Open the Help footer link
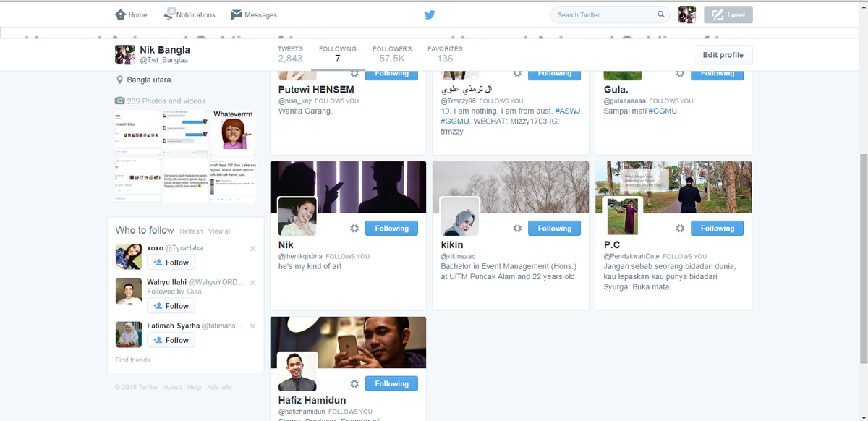 click(x=194, y=388)
